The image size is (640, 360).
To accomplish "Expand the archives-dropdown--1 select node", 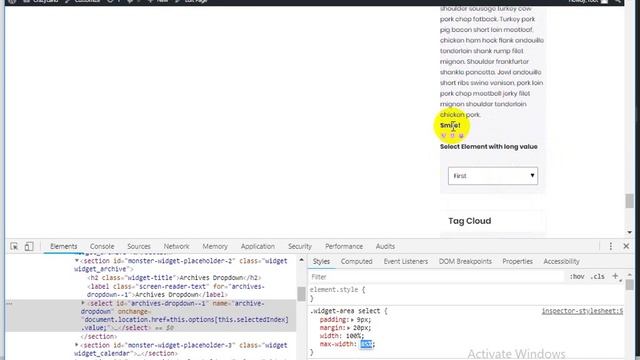I will (x=83, y=303).
